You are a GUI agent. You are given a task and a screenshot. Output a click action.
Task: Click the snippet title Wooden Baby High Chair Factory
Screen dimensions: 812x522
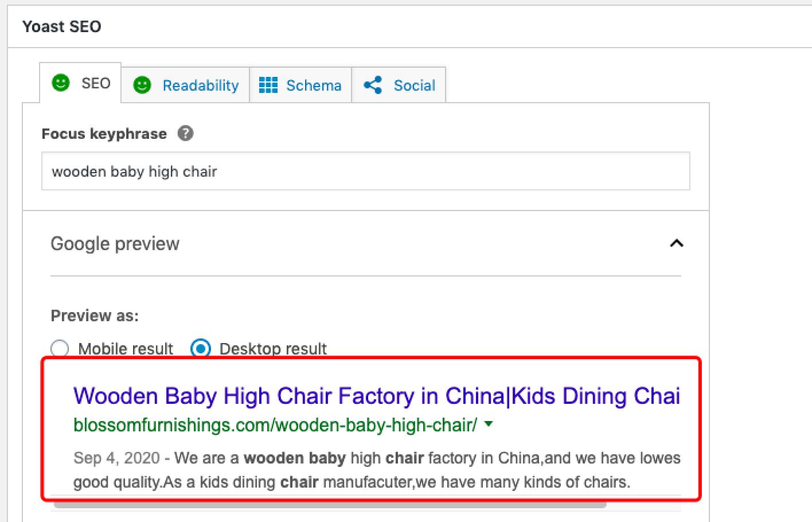[377, 396]
